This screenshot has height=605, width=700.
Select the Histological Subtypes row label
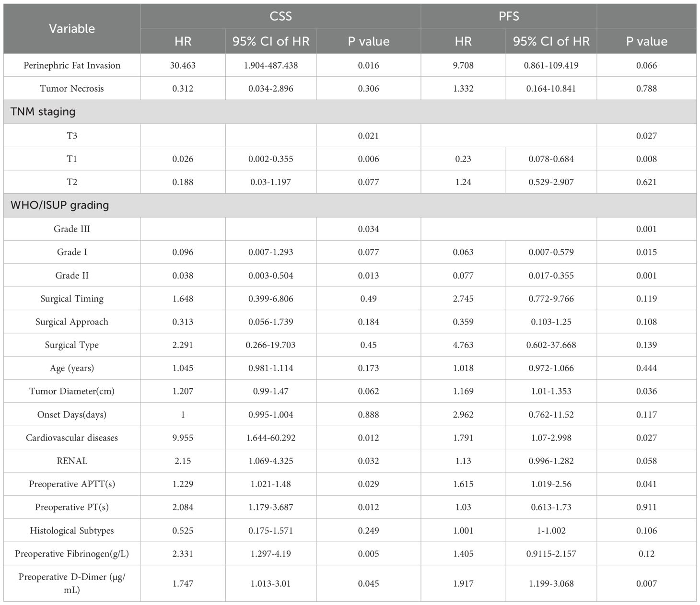pos(72,531)
